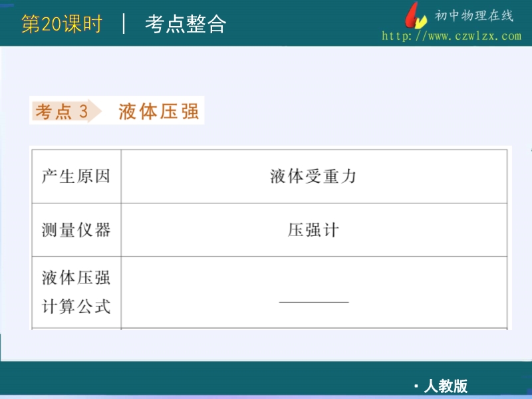Click the 考点整合 header title
This screenshot has height=399, width=532.
tap(186, 24)
